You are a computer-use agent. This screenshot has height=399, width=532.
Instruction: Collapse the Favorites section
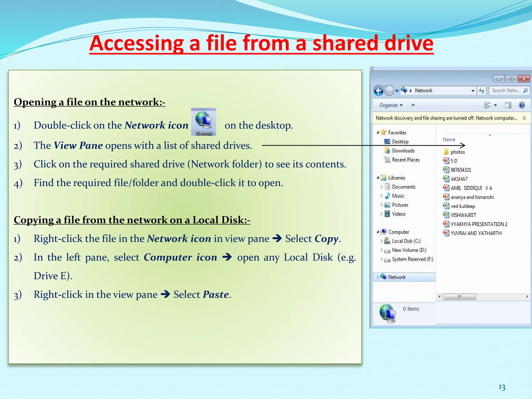tap(378, 132)
